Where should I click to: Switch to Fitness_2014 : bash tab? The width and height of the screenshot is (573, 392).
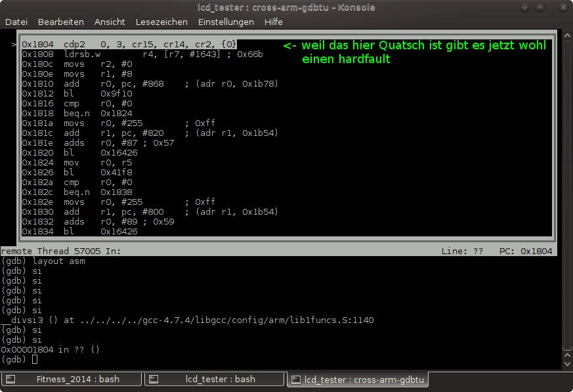pos(72,380)
